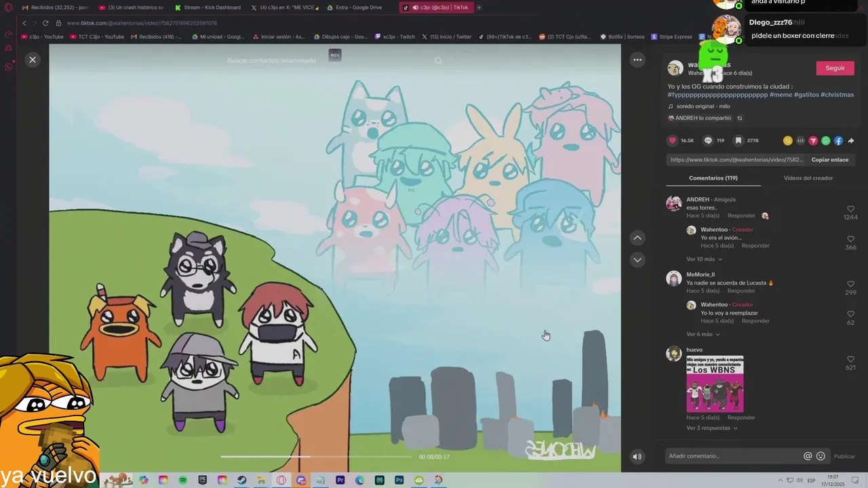Image resolution: width=868 pixels, height=488 pixels.
Task: Like huevo's image comment
Action: point(850,359)
